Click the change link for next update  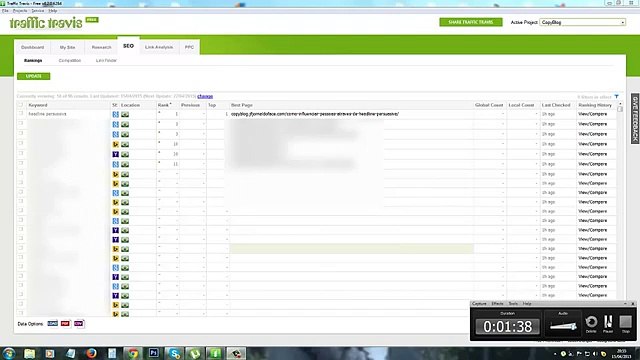[205, 96]
